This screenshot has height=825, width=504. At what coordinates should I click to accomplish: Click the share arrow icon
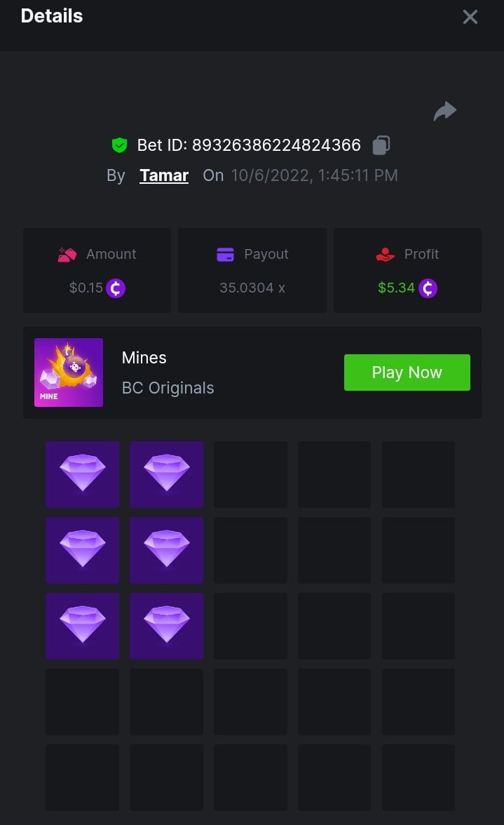click(444, 111)
